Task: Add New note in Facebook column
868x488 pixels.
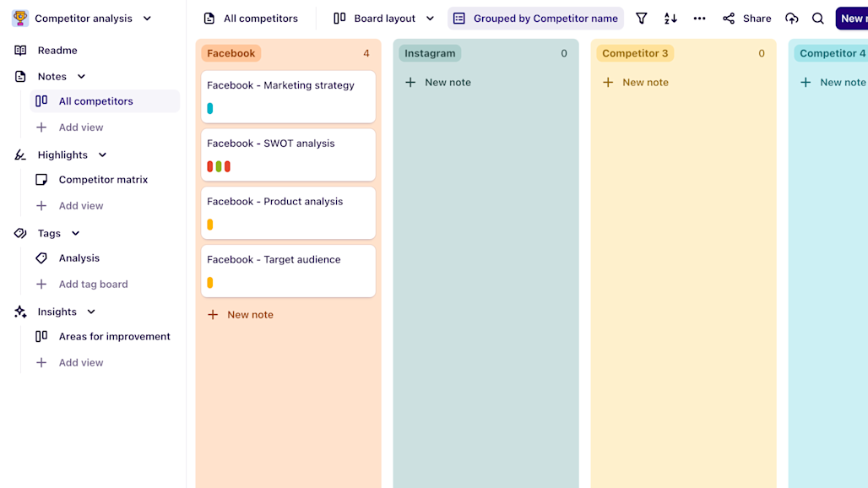Action: pos(241,315)
